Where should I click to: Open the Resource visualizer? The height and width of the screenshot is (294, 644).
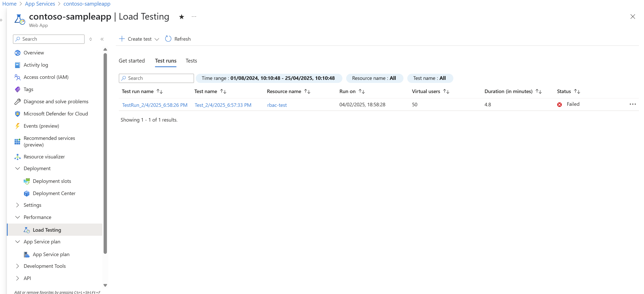44,157
